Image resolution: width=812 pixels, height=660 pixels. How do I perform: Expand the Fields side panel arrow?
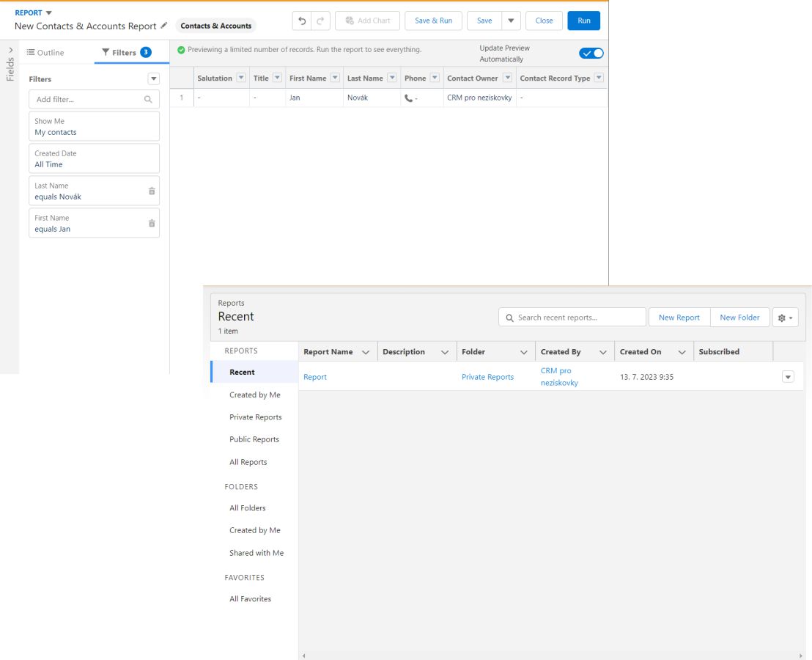click(x=10, y=50)
